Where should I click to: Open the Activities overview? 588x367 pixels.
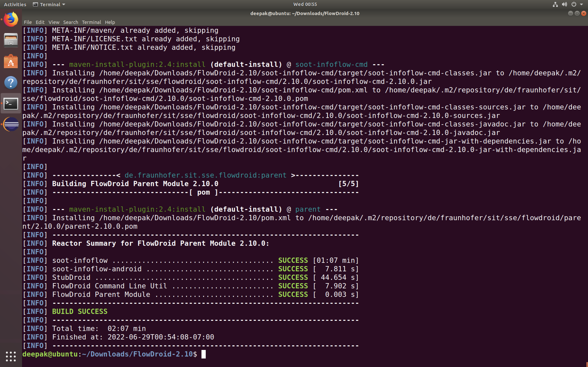[15, 4]
